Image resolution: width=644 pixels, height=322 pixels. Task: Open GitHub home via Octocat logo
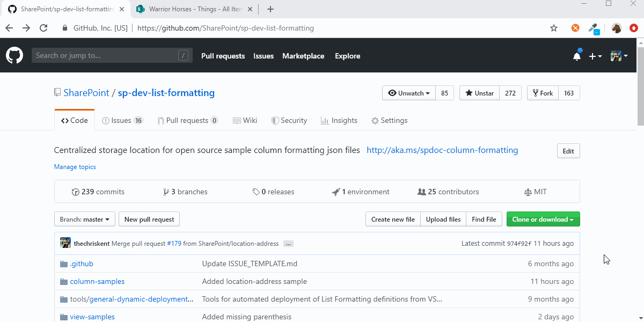pyautogui.click(x=14, y=55)
